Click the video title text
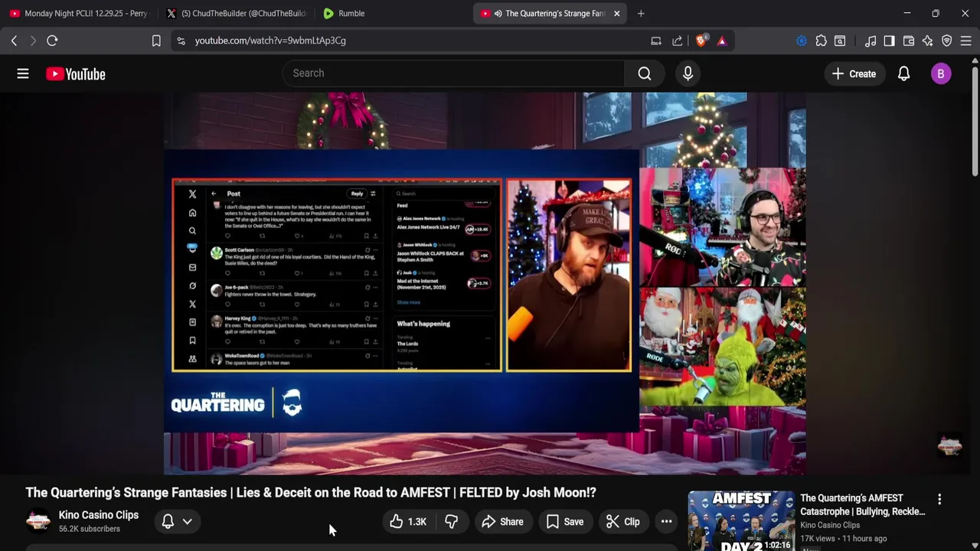980x551 pixels. (x=311, y=493)
